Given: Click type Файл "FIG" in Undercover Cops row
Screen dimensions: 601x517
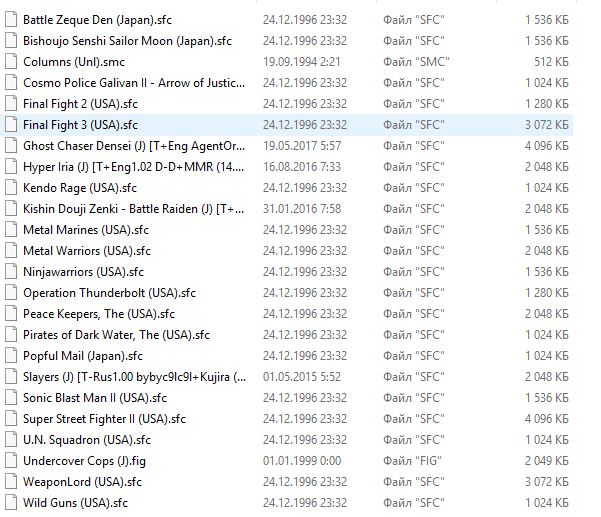Looking at the screenshot, I should click(x=412, y=461).
